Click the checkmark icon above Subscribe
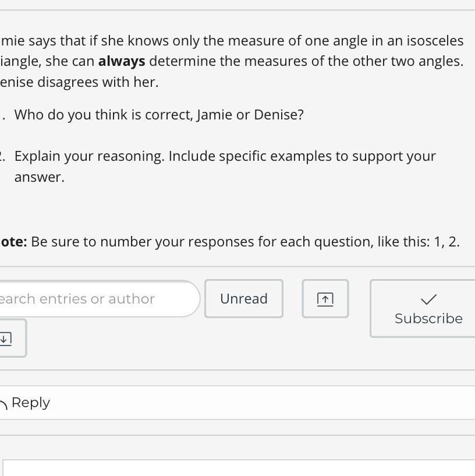The image size is (475, 476). tap(428, 299)
